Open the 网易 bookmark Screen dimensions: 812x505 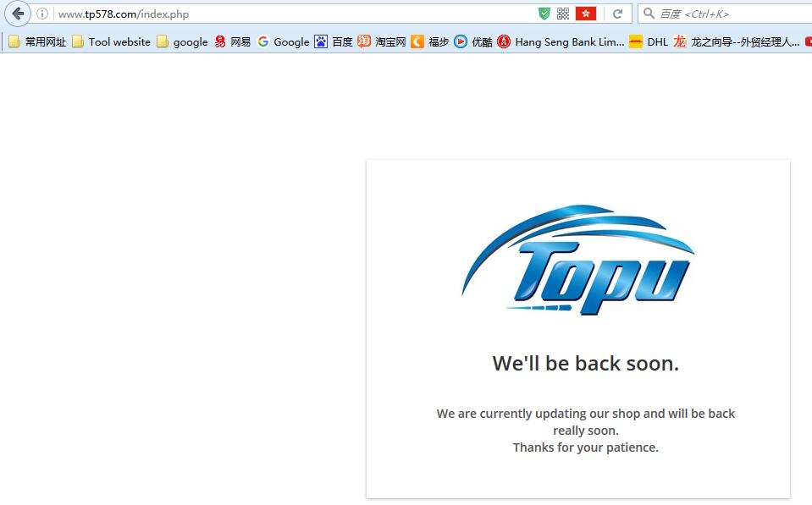click(x=233, y=42)
